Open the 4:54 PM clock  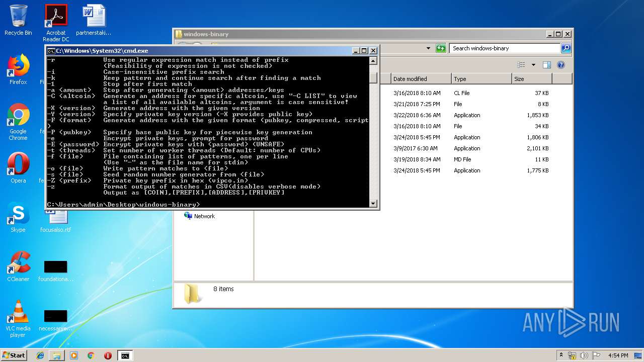(618, 355)
